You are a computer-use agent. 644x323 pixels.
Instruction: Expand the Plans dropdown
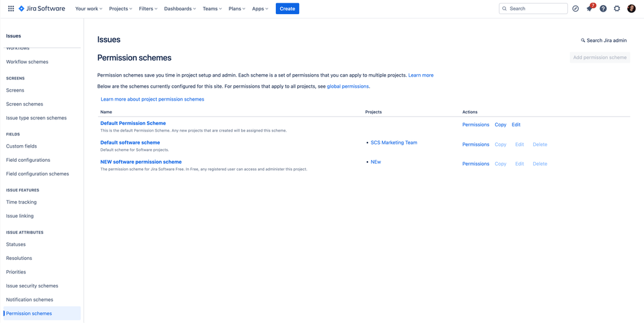click(x=237, y=8)
